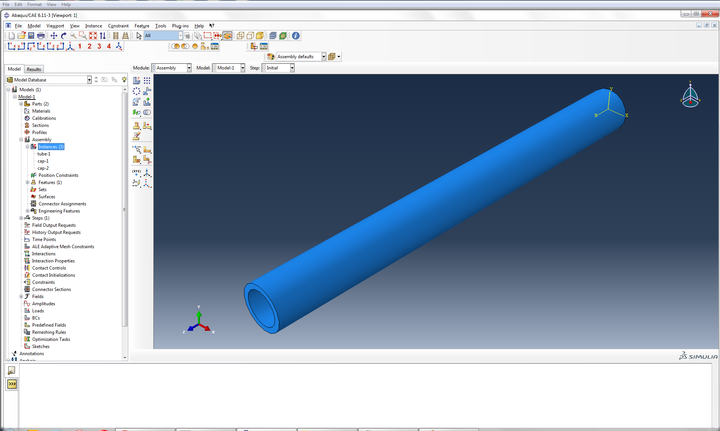Select Field Output Requests in model tree
720x431 pixels.
click(x=54, y=225)
